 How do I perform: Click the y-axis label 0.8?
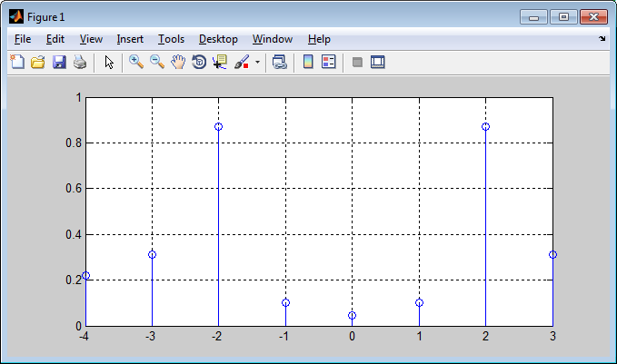pyautogui.click(x=74, y=143)
